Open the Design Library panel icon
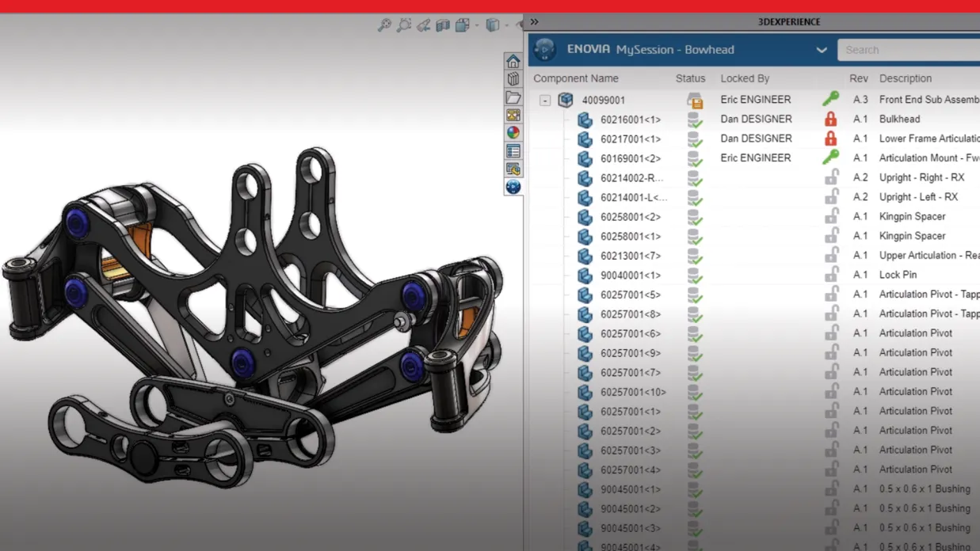 click(513, 78)
